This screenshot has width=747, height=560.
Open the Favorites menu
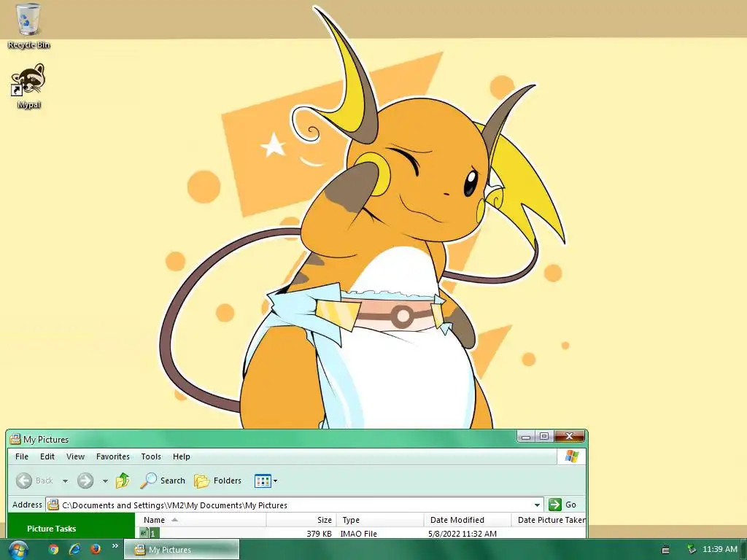click(x=113, y=456)
